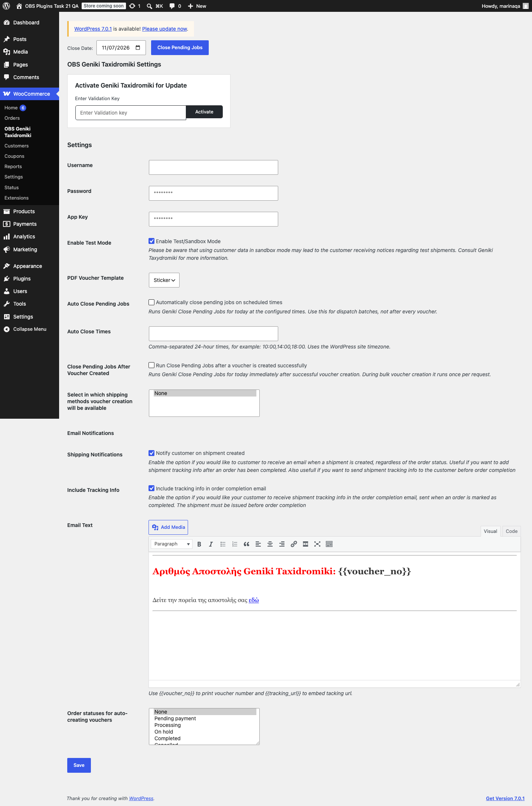The width and height of the screenshot is (532, 806).
Task: Switch to the Visual editor tab
Action: click(490, 531)
